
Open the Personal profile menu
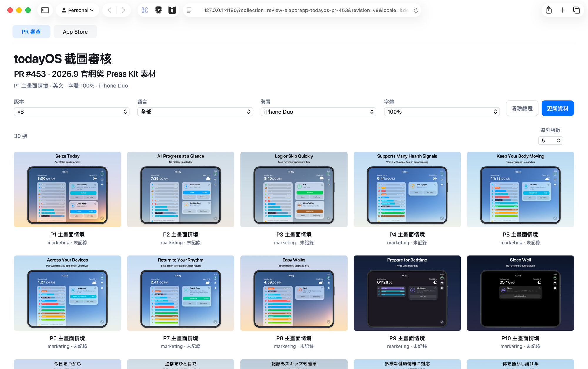click(78, 10)
